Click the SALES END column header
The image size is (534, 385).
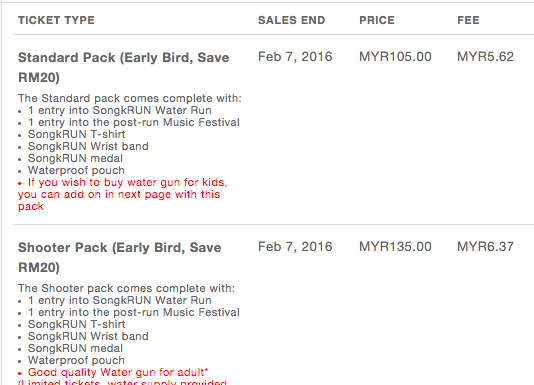click(x=292, y=20)
